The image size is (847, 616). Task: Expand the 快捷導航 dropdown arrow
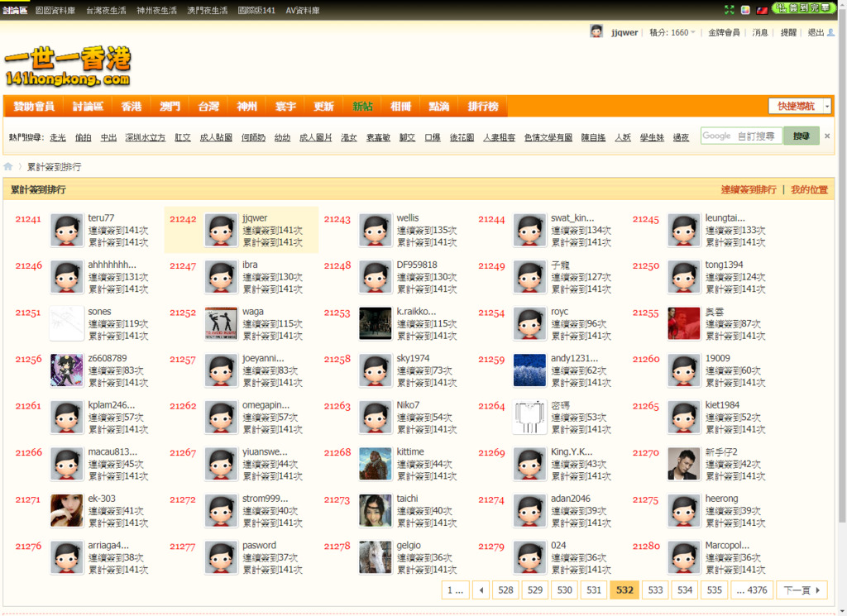click(827, 107)
